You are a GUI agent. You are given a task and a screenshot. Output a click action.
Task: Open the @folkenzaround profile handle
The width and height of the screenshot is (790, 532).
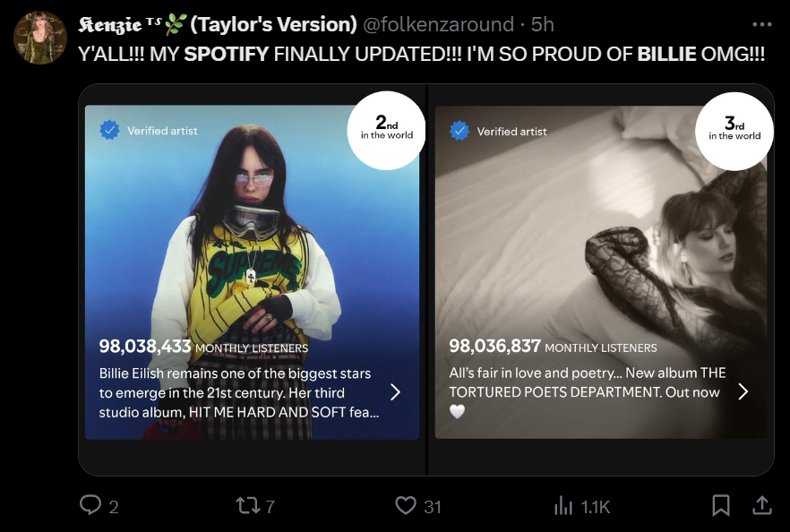[438, 24]
